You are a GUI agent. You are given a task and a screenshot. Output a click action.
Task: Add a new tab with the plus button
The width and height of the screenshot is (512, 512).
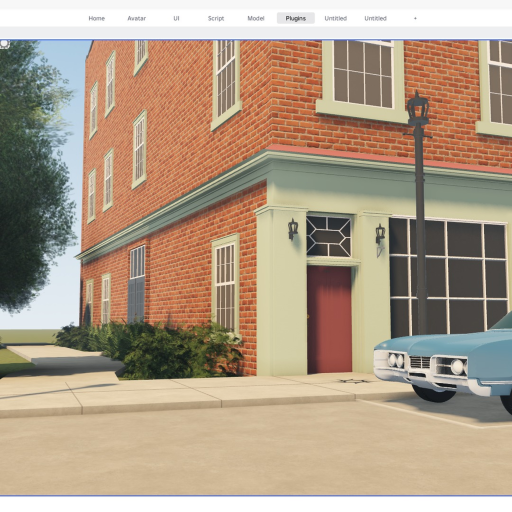coord(415,18)
